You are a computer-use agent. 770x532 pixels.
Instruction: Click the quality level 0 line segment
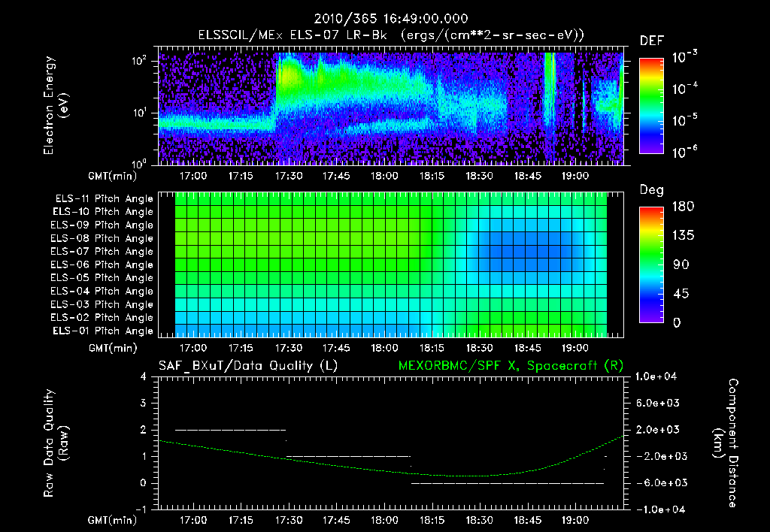pos(508,483)
